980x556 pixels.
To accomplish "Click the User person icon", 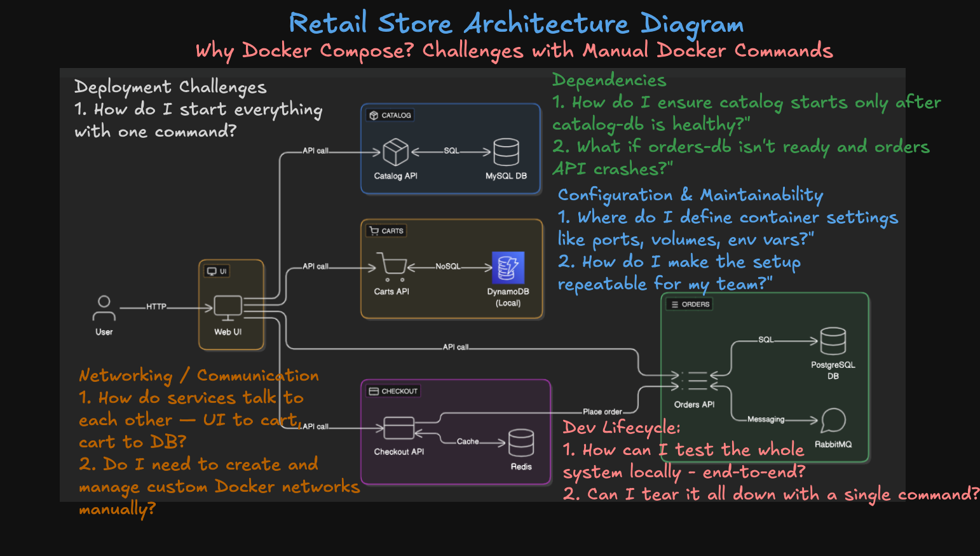I will point(104,308).
